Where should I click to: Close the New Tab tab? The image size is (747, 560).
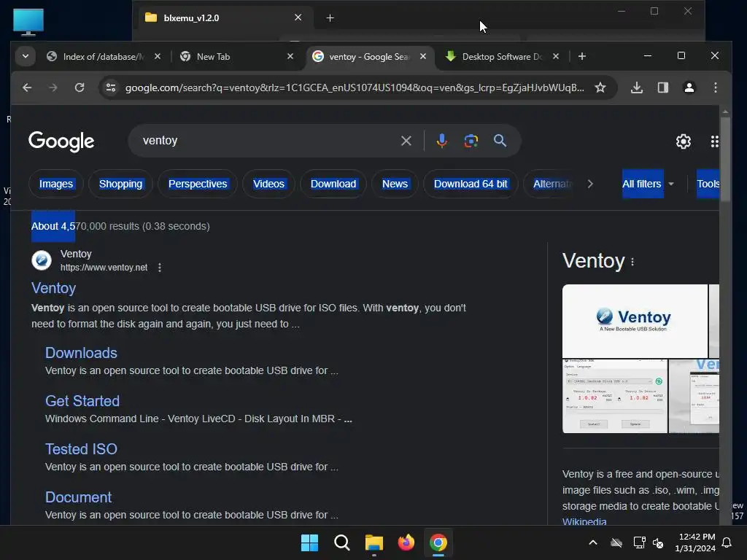(x=290, y=57)
